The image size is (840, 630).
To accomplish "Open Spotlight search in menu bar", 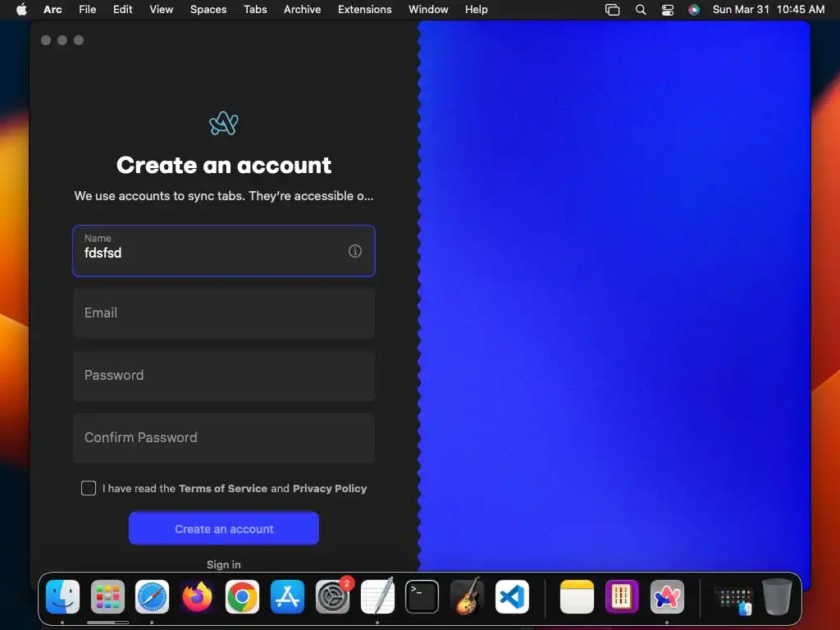I will 640,10.
